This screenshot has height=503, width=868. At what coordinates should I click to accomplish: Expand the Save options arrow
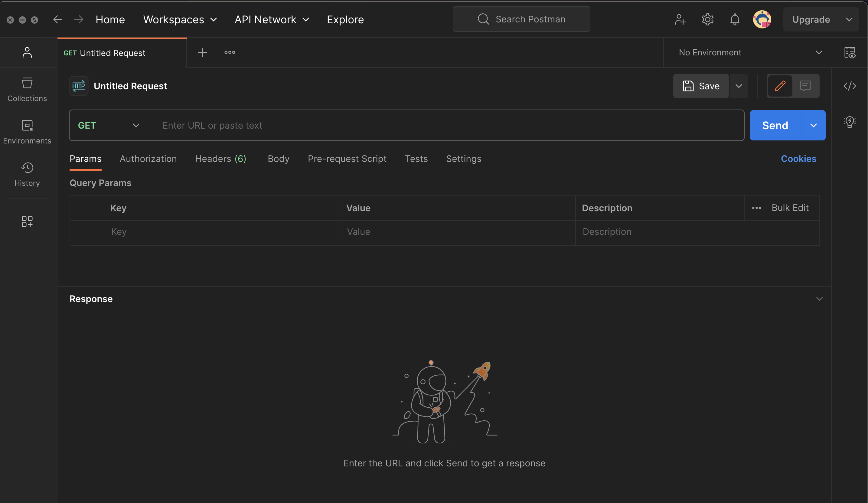739,86
